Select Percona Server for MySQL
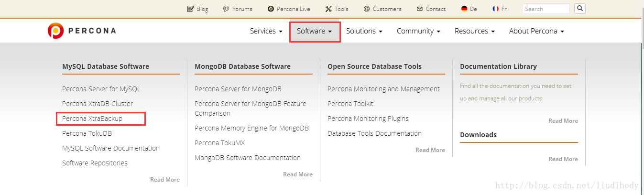Screen dimensions: 644x195 [101, 89]
